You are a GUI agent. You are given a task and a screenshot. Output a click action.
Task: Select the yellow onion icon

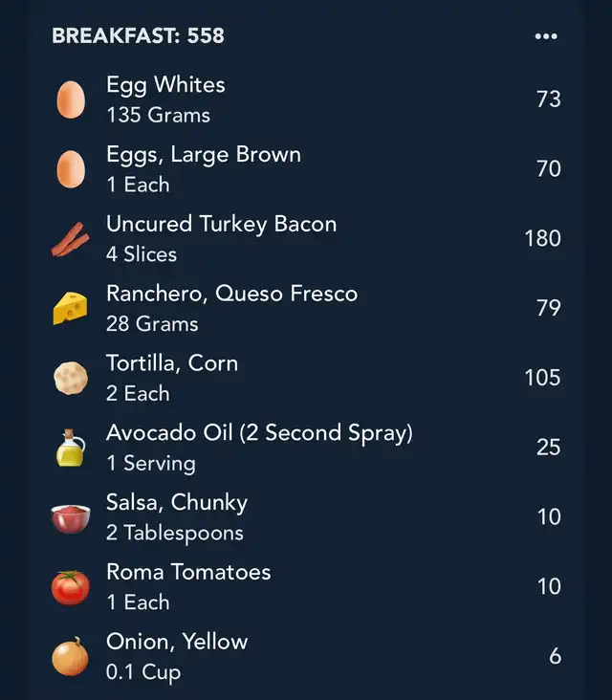pyautogui.click(x=71, y=657)
